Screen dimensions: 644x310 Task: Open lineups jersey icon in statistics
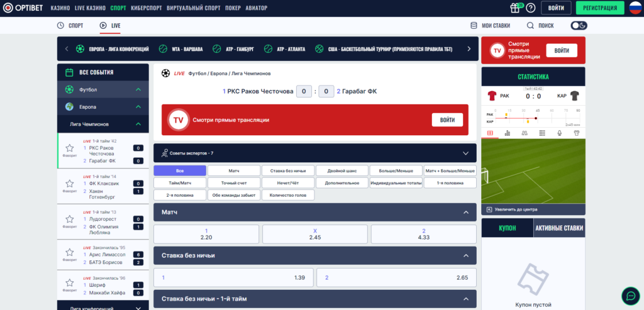tap(577, 133)
